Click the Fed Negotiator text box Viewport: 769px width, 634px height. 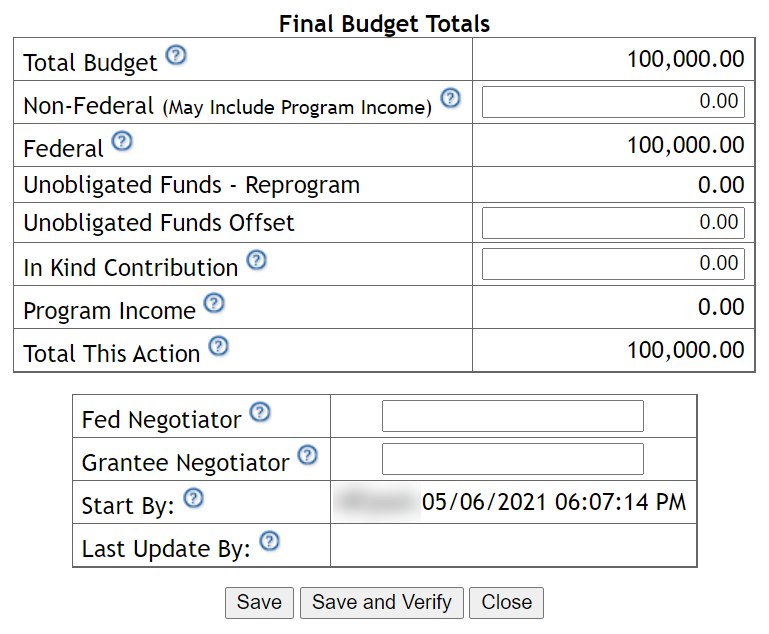(x=513, y=416)
